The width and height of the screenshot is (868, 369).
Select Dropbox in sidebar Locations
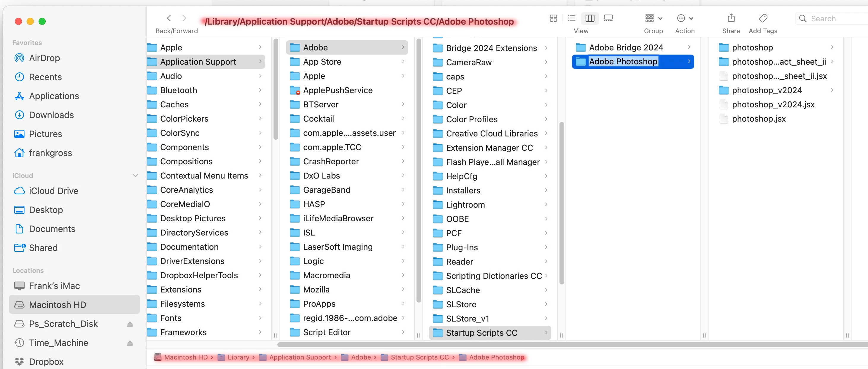click(x=46, y=362)
